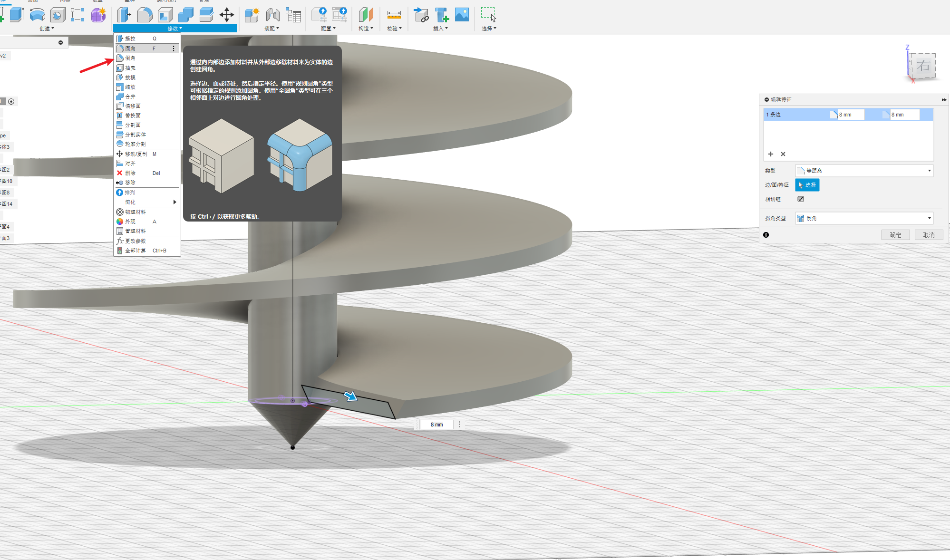Click plus icon to add edge selection

click(x=770, y=154)
